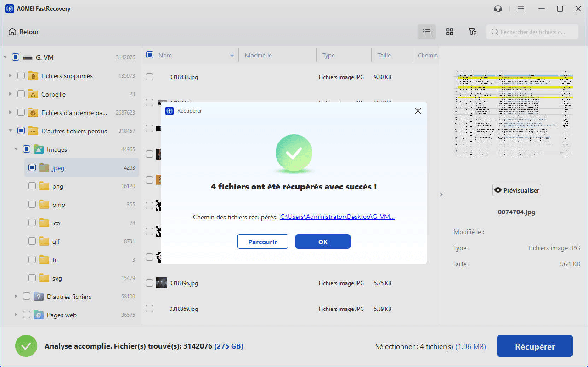Toggle the Images checkbox
Image resolution: width=588 pixels, height=367 pixels.
point(26,149)
